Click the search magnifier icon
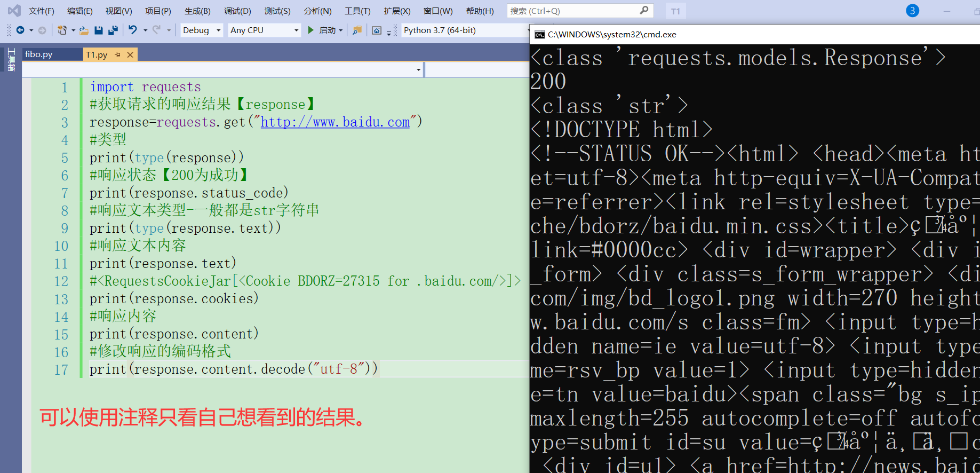Viewport: 980px width, 473px height. (x=644, y=10)
